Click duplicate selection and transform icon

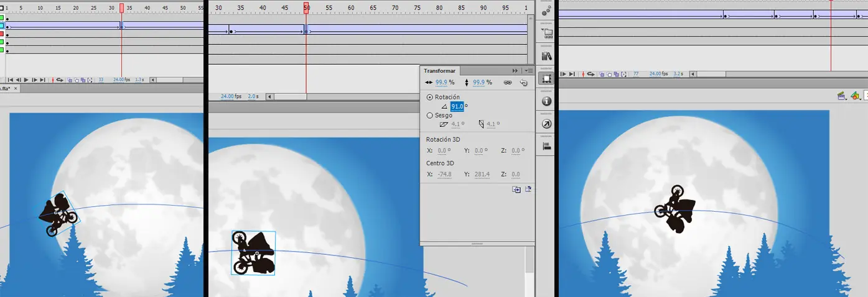516,190
